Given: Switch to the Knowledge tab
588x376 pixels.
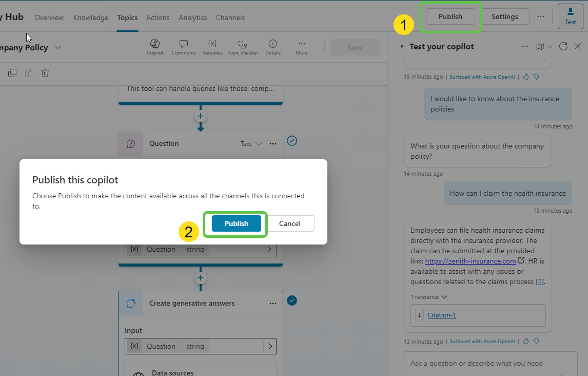Looking at the screenshot, I should click(91, 17).
